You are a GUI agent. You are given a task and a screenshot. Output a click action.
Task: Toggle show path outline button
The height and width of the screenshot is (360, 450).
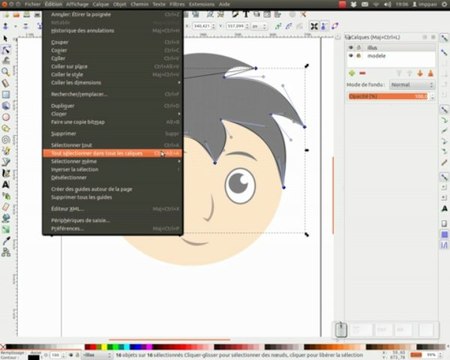[335, 26]
